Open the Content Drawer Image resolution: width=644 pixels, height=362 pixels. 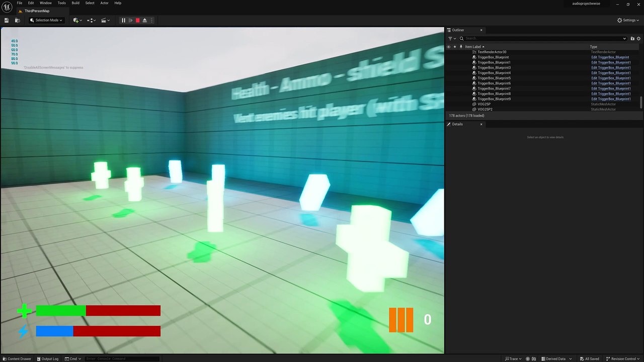pos(16,358)
